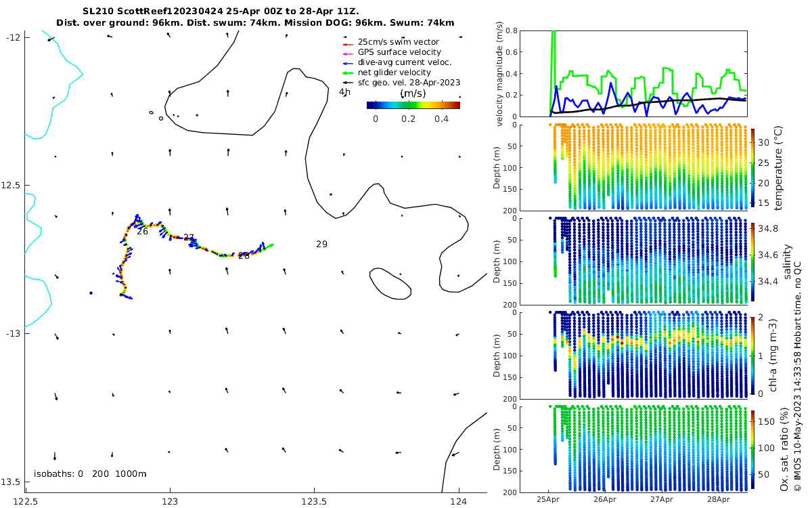The height and width of the screenshot is (508, 812).
Task: Click day marker 29 east of track
Action: 321,244
